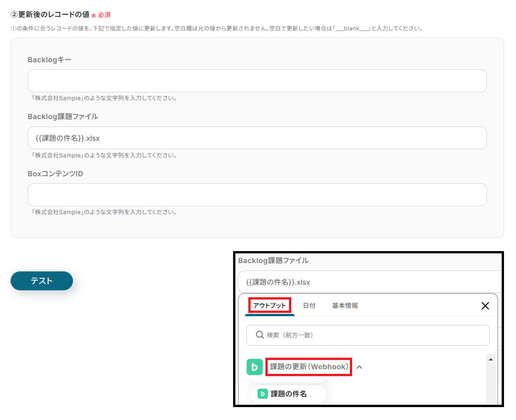Switch to the アウトプット tab
516x420 pixels.
270,306
